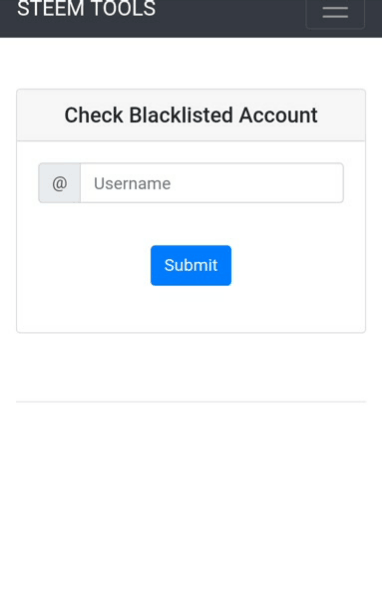Click the empty card area below Submit

(191, 309)
